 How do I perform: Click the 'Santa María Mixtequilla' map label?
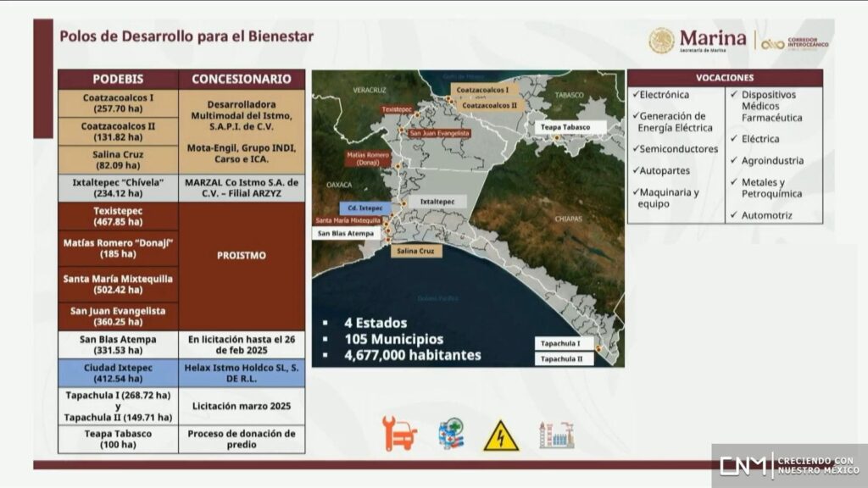348,221
